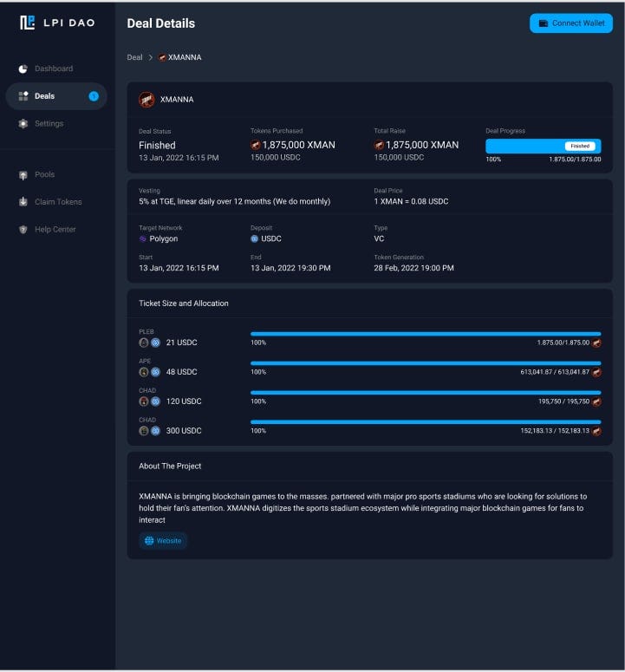Click the 'About The Project' heading
The height and width of the screenshot is (672, 625).
pyautogui.click(x=170, y=466)
